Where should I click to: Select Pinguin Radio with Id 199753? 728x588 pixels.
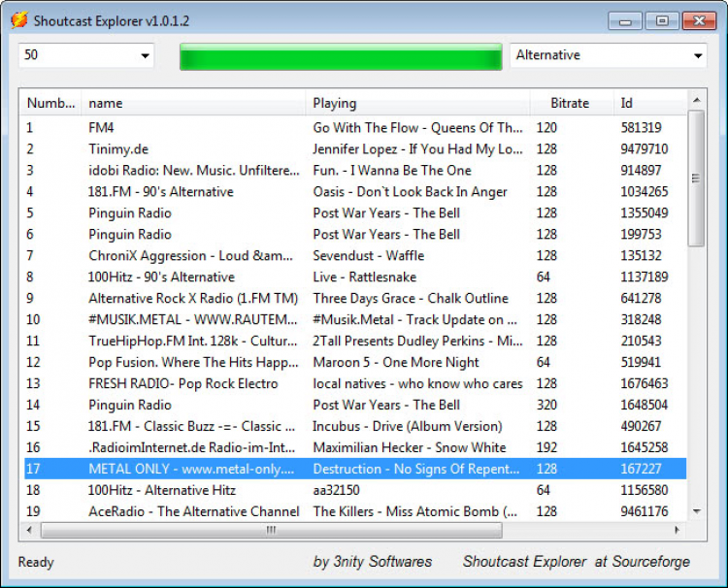coord(355,235)
